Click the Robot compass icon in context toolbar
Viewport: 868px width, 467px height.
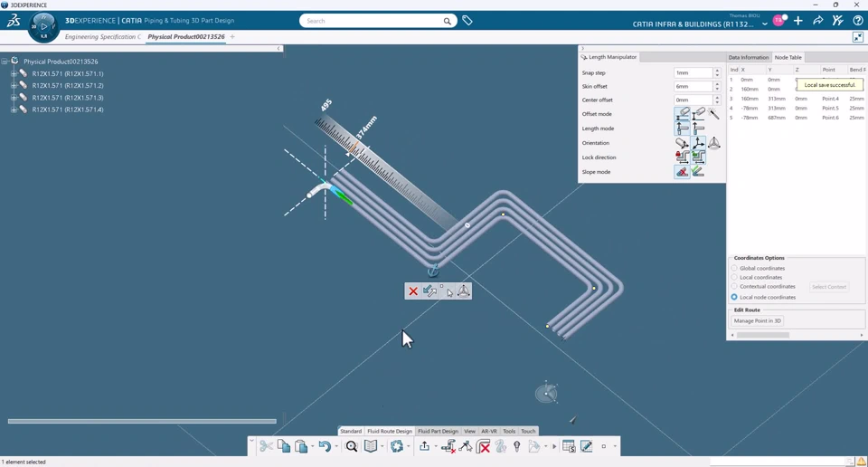[463, 291]
